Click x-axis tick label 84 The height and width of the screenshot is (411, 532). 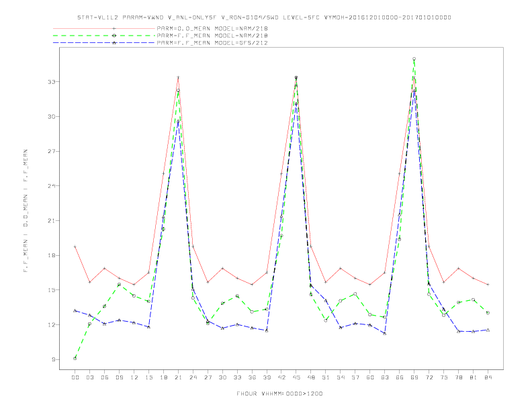tap(488, 377)
